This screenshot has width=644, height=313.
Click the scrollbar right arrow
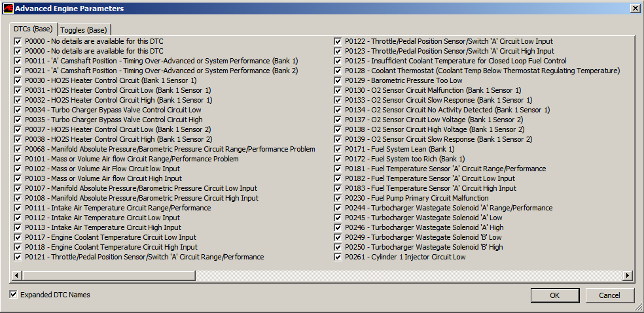[x=627, y=276]
